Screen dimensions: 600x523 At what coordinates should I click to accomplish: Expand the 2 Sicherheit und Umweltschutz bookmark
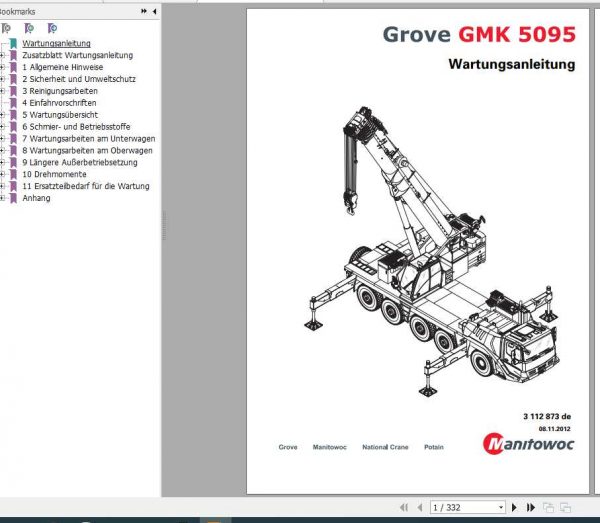pos(2,79)
